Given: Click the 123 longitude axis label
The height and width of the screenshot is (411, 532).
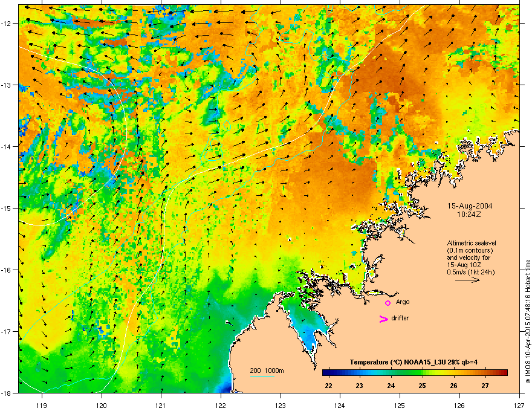Looking at the screenshot, I should [281, 405].
